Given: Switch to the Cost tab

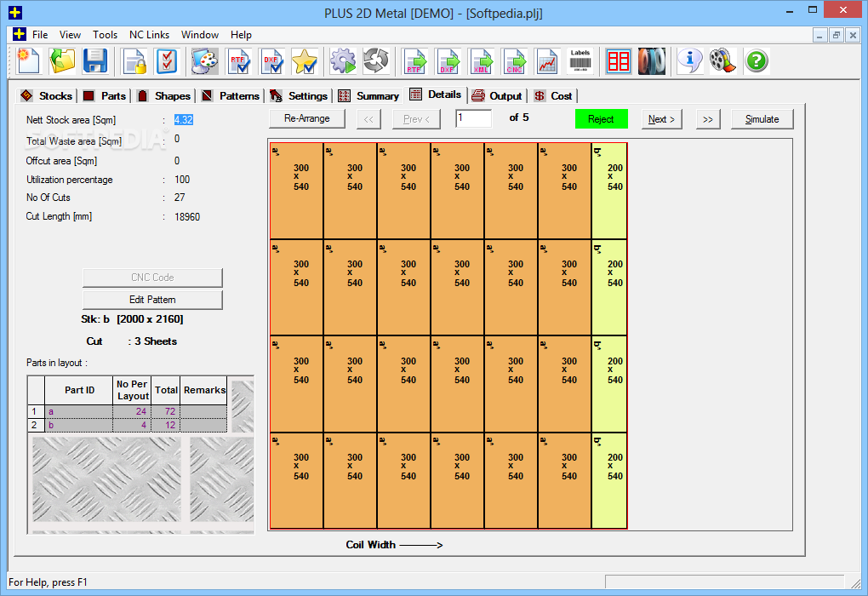Looking at the screenshot, I should point(553,96).
